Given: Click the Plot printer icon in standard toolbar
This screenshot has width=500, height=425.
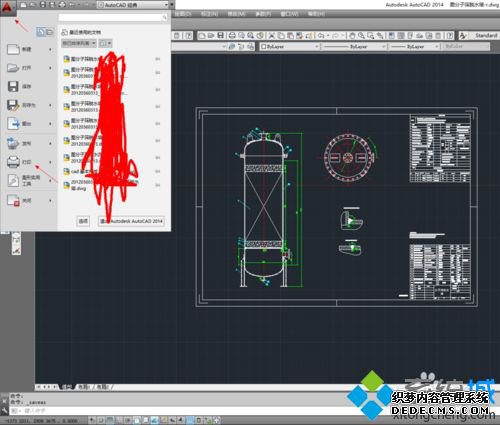Looking at the screenshot, I should point(232,36).
